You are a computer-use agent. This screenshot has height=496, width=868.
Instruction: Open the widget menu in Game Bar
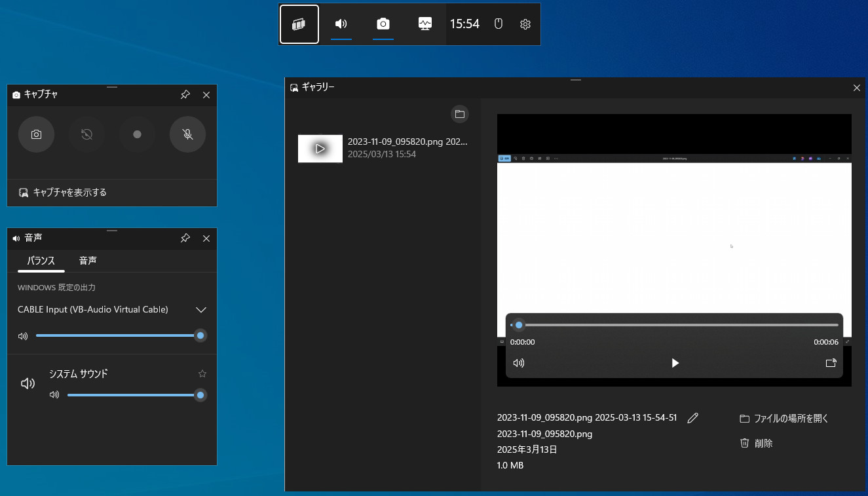click(299, 24)
